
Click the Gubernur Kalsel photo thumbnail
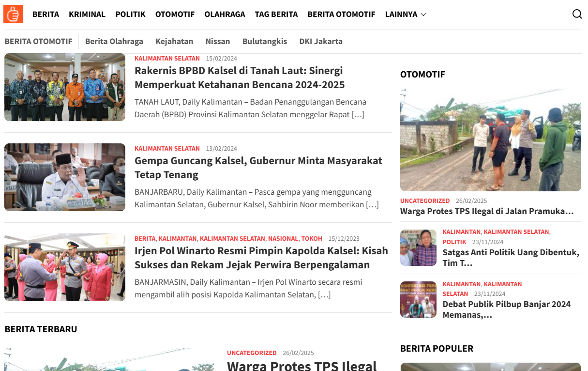65,177
